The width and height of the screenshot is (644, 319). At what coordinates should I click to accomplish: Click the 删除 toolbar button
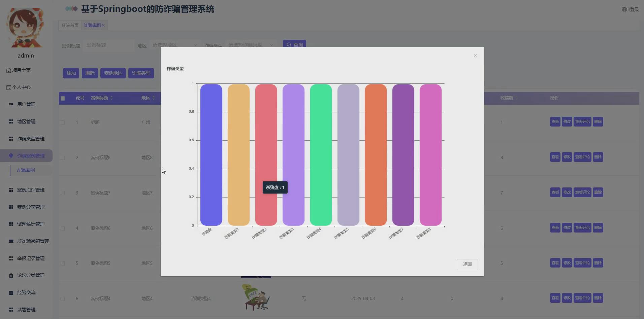point(90,73)
